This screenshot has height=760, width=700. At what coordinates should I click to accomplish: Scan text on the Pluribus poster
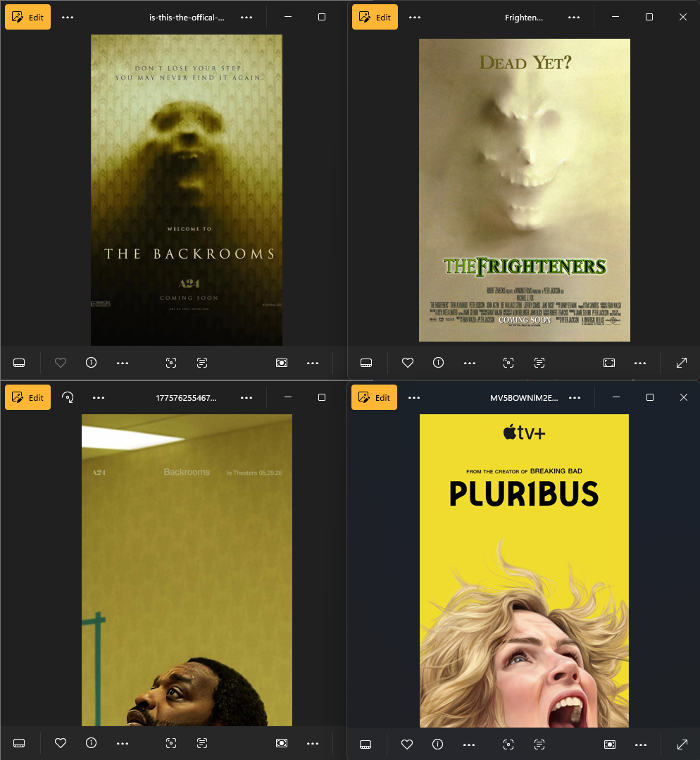pyautogui.click(x=539, y=744)
